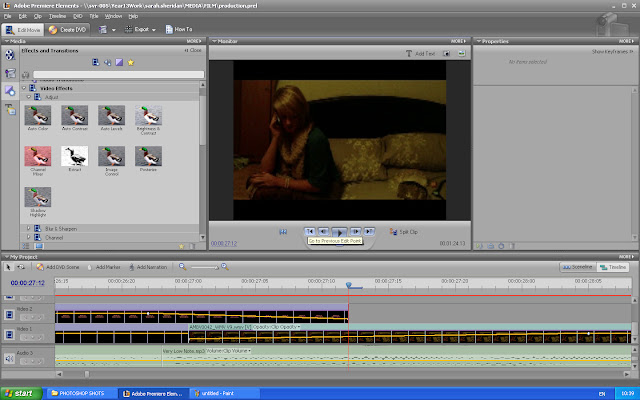640x400 pixels.
Task: Select the Selection arrow tool in timeline
Action: tap(8, 267)
